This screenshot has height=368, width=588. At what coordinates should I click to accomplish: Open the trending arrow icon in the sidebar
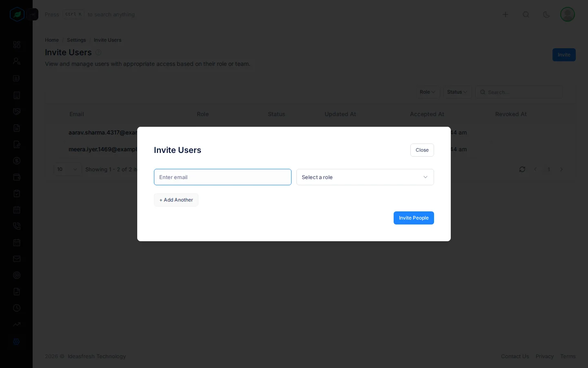[17, 324]
